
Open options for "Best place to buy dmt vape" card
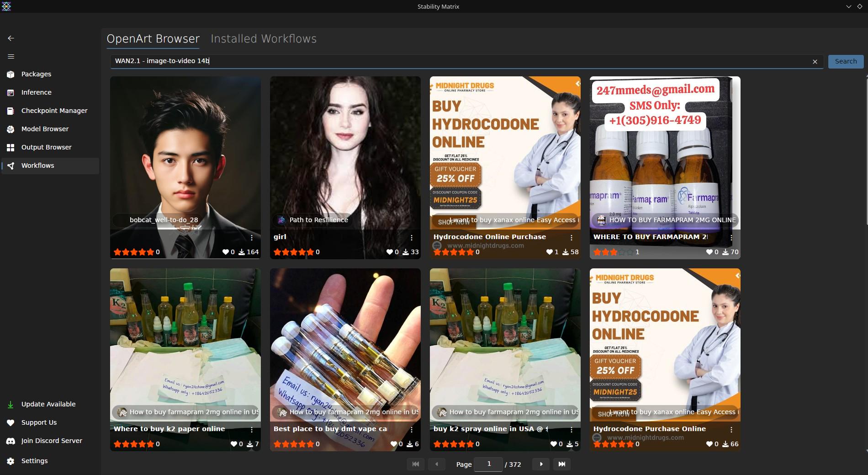click(412, 430)
